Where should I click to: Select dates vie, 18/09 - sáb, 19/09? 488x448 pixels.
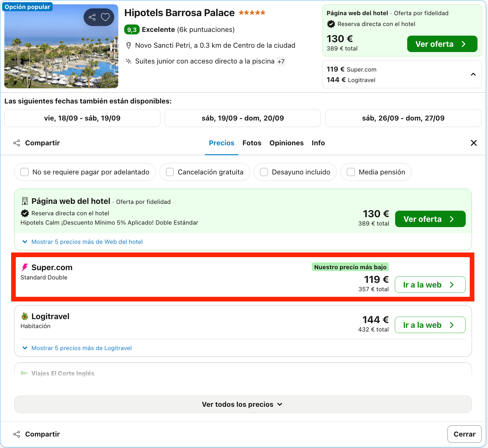click(x=82, y=118)
